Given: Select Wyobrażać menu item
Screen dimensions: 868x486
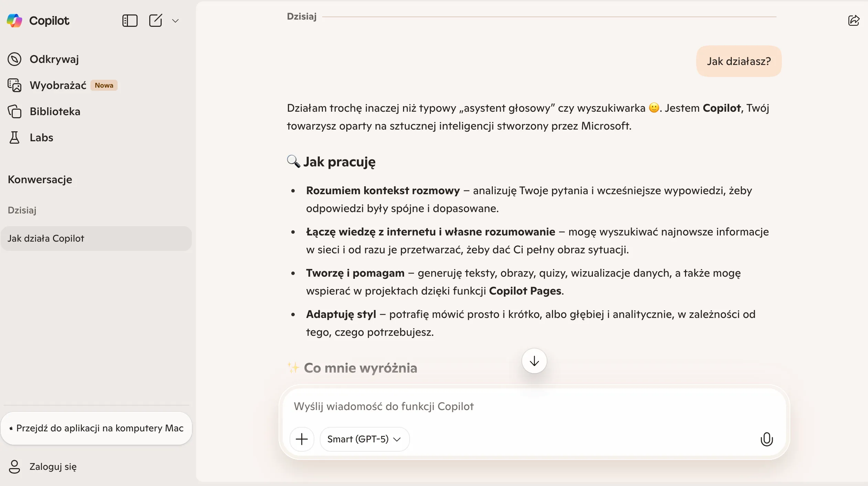Looking at the screenshot, I should tap(58, 85).
